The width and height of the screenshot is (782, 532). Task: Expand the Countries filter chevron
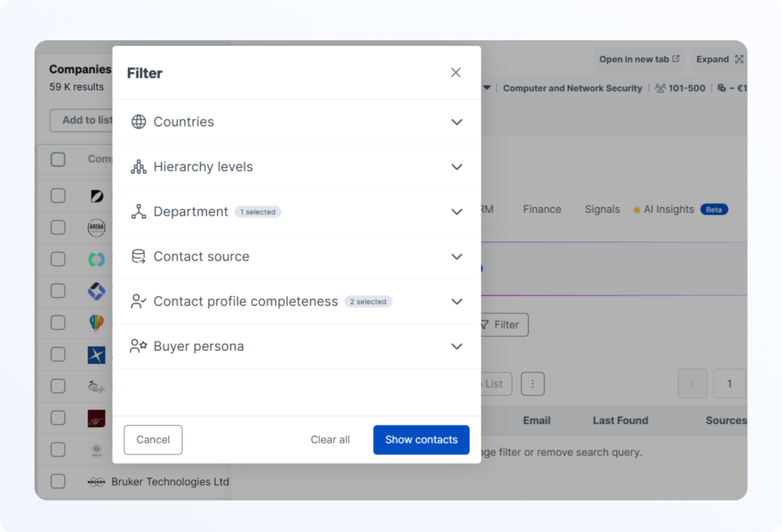point(456,121)
